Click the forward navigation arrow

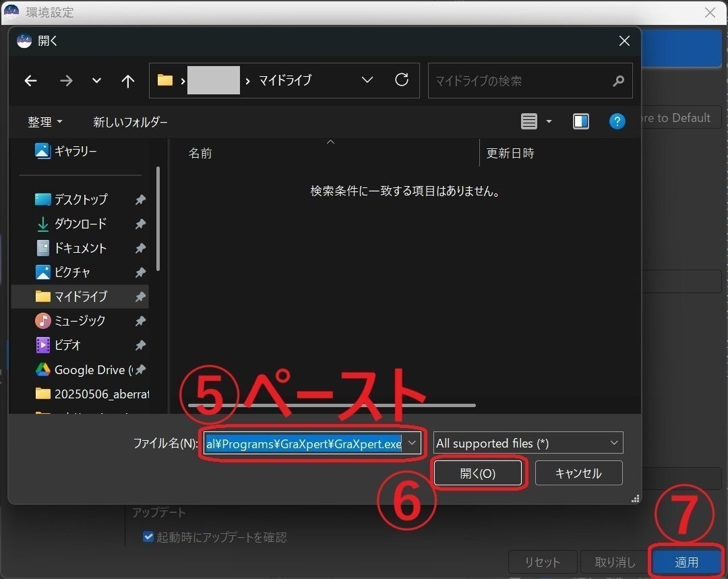coord(66,80)
